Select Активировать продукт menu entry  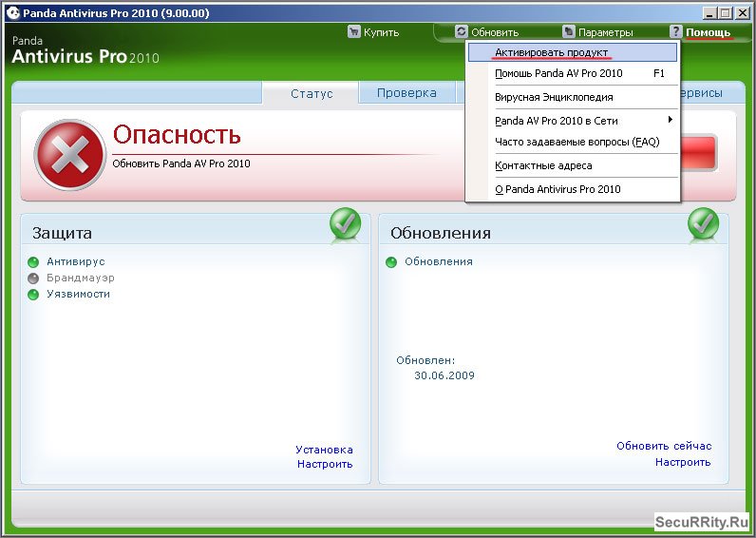tap(573, 52)
